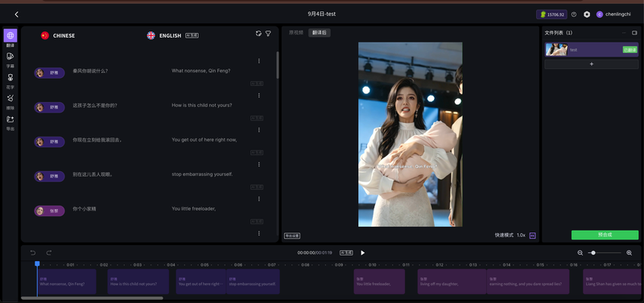The height and width of the screenshot is (303, 644).
Task: Play the video with the timeline play button
Action: click(x=363, y=253)
